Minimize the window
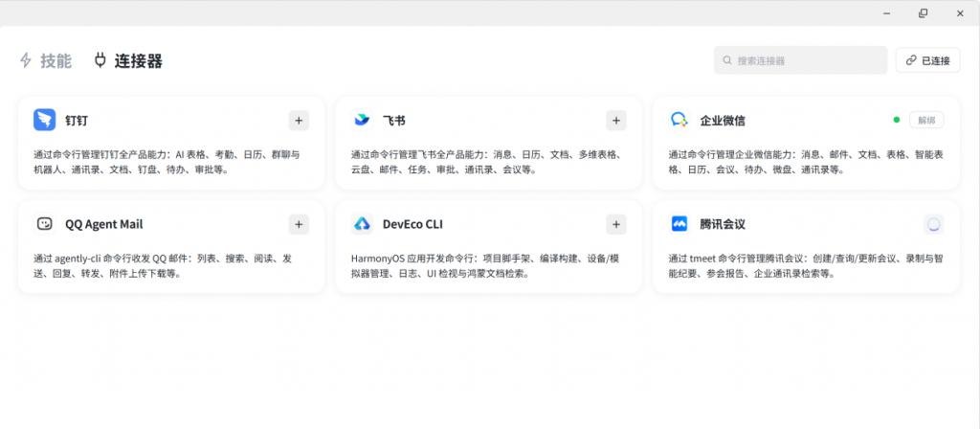Image resolution: width=980 pixels, height=429 pixels. [886, 13]
